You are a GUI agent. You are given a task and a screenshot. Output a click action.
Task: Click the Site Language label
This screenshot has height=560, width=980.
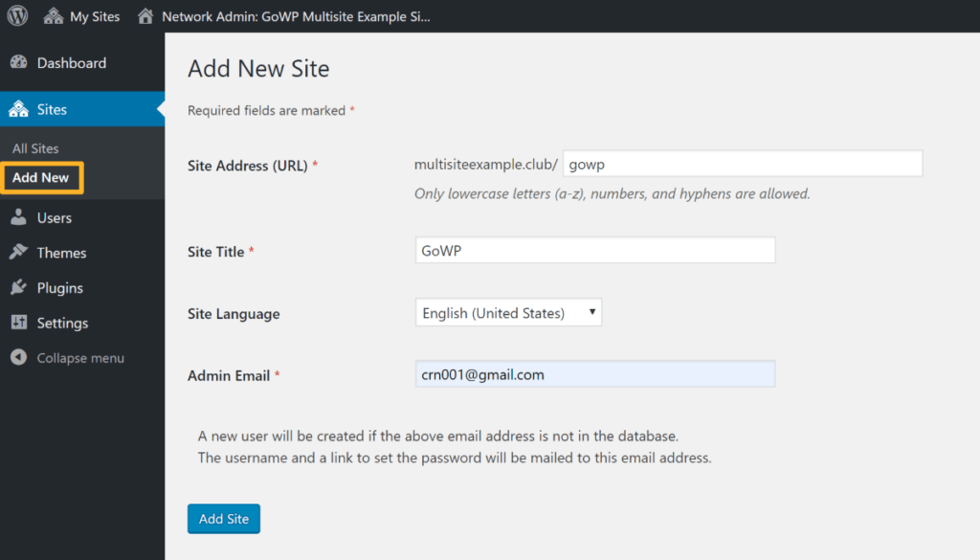tap(234, 314)
